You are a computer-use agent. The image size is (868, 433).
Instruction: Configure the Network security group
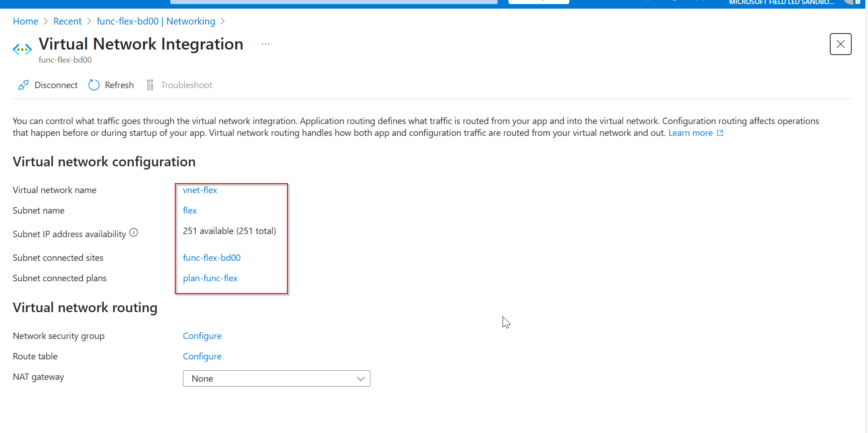202,336
